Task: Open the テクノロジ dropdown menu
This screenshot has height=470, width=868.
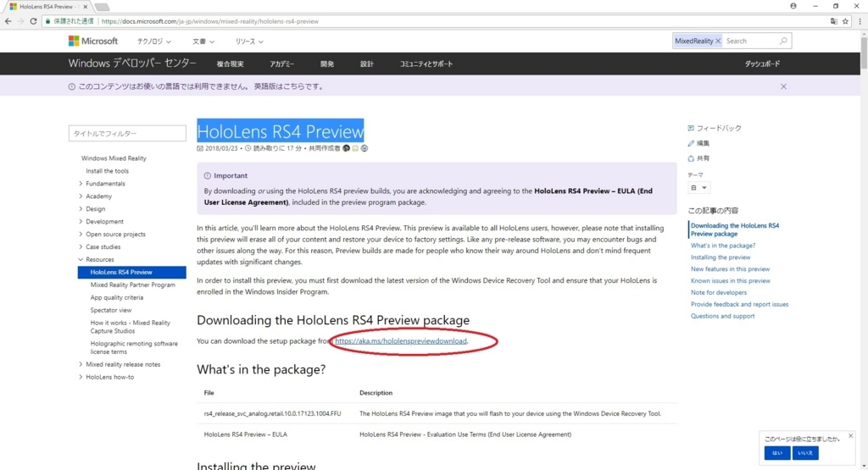Action: point(154,41)
